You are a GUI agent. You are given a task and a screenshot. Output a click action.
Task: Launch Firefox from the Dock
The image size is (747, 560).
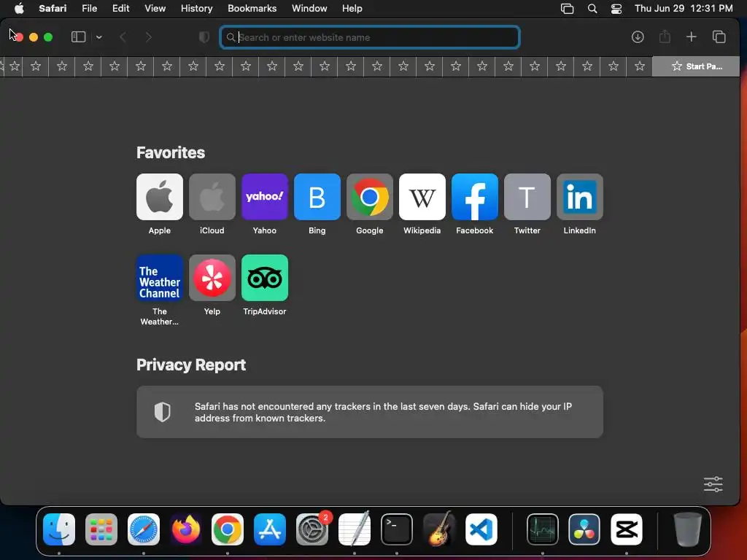185,529
